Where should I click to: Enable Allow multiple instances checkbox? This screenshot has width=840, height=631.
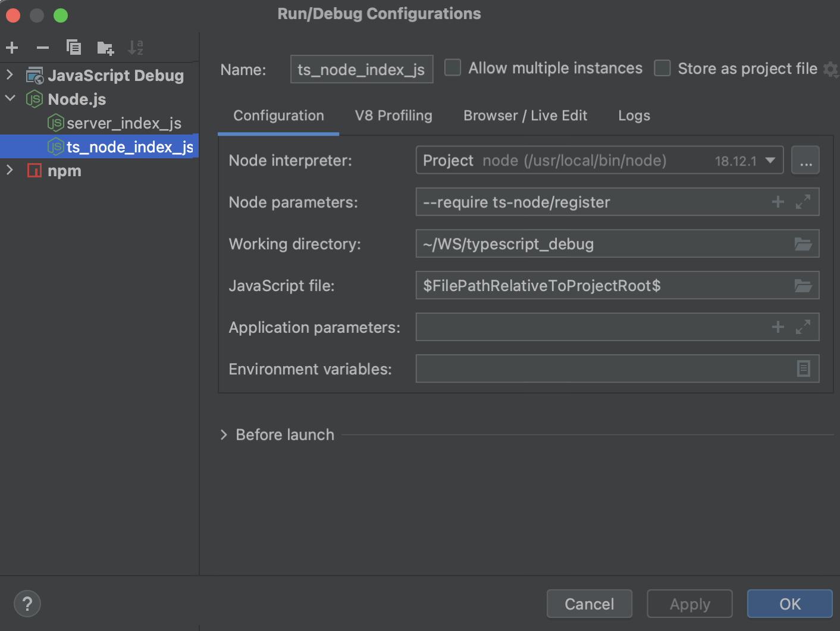click(453, 68)
